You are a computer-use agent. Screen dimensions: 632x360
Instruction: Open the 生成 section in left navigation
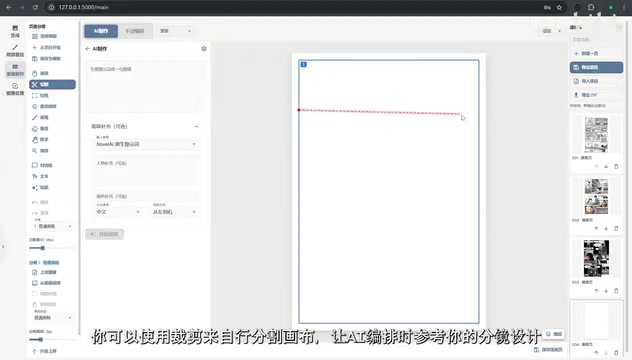point(15,31)
